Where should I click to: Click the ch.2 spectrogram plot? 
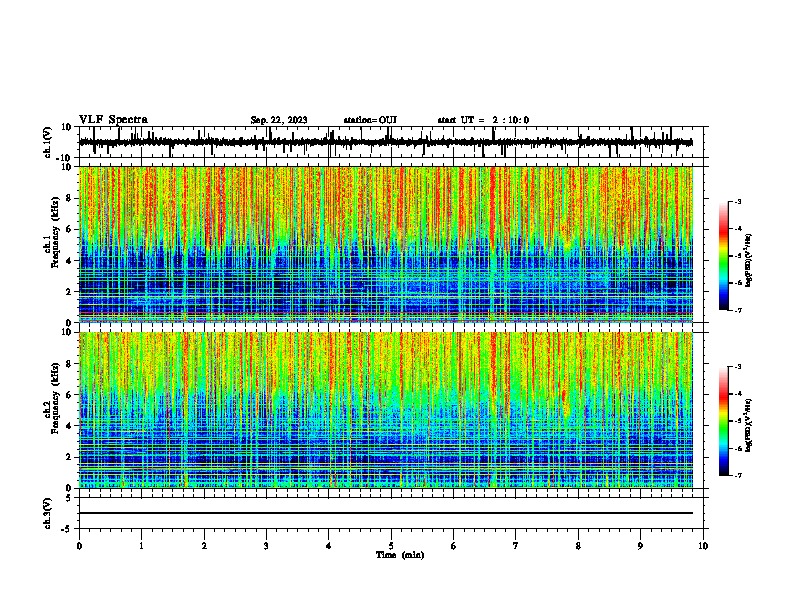(x=386, y=410)
